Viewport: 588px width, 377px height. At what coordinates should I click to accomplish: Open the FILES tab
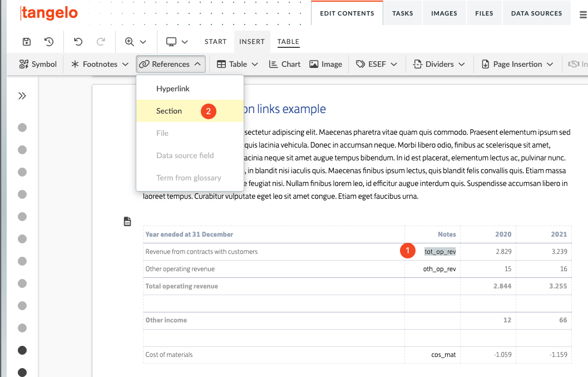(x=484, y=13)
